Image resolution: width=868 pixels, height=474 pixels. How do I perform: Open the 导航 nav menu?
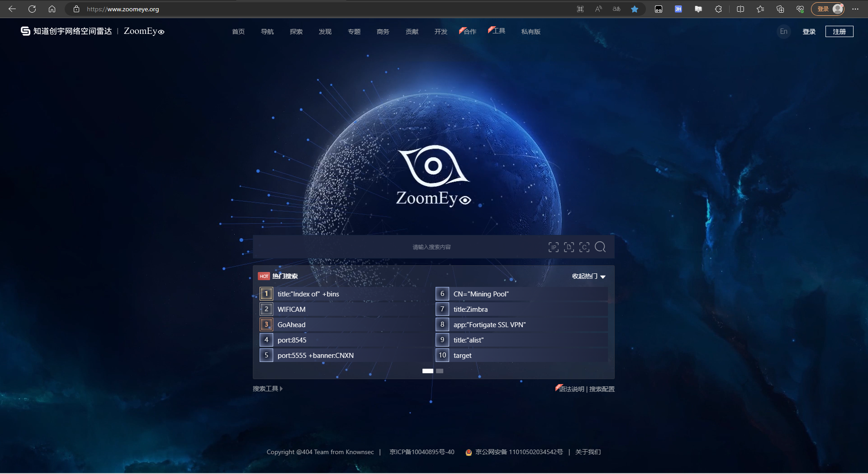coord(267,32)
